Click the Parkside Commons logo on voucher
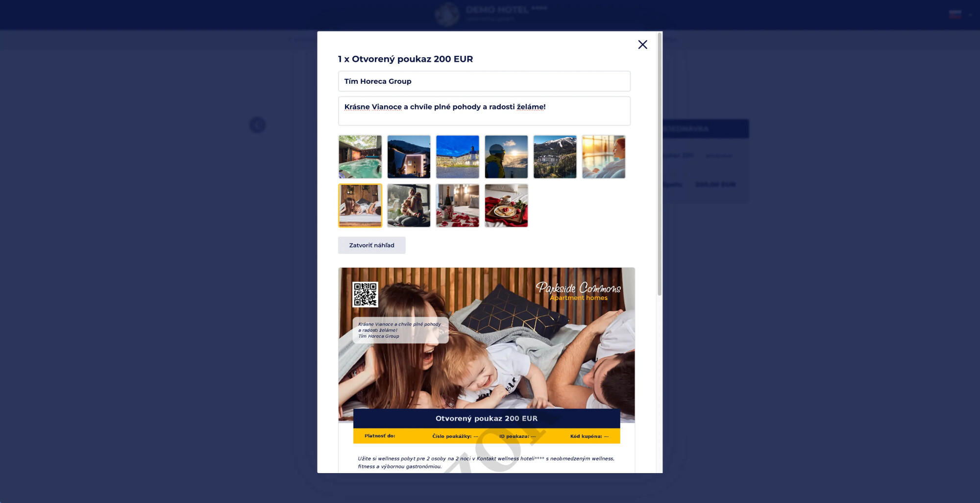Viewport: 980px width, 503px height. pyautogui.click(x=578, y=291)
